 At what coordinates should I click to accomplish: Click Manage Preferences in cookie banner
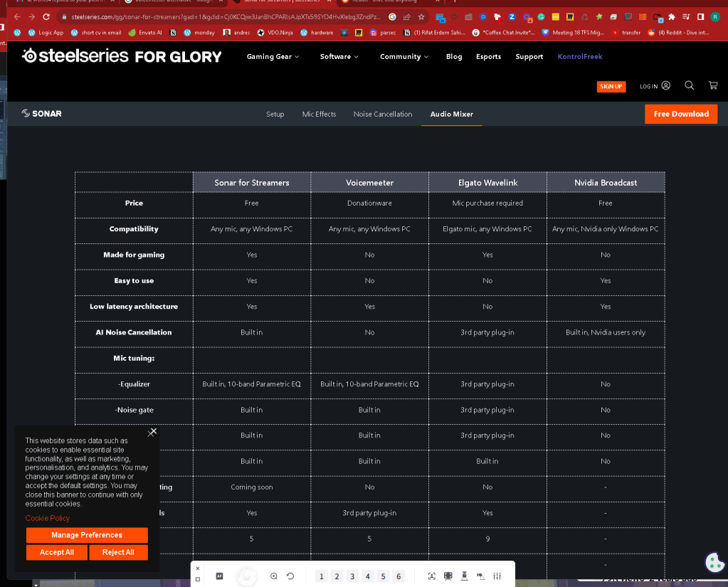(87, 535)
